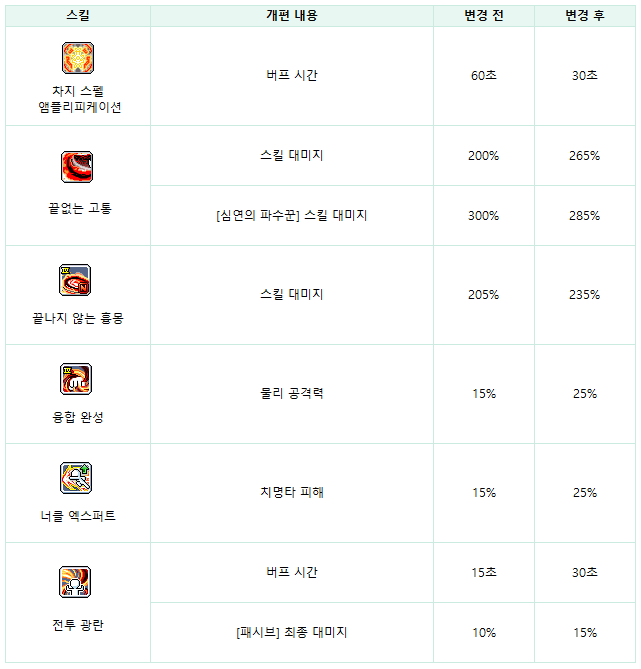Select the 스킬 column header

78,16
